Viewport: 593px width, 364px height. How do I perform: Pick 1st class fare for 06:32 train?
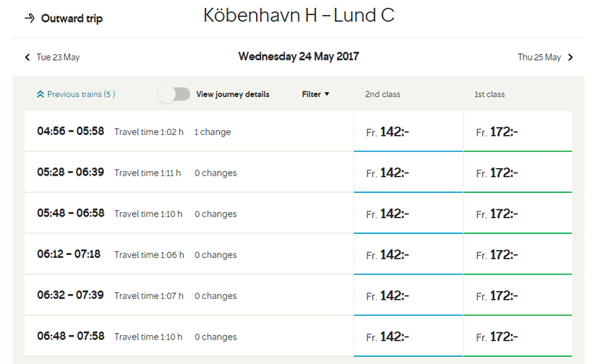517,296
